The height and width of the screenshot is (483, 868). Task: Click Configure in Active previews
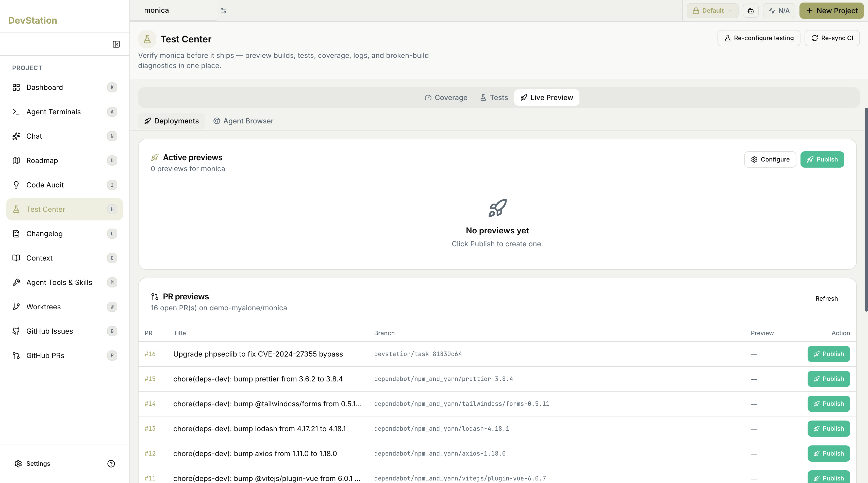tap(770, 159)
